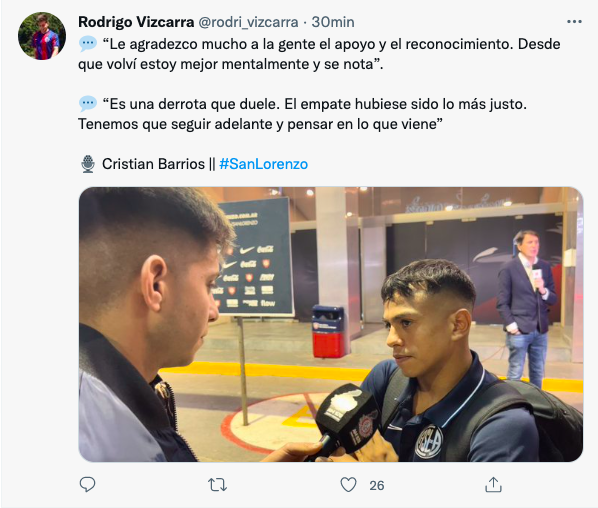Open the three-dot more options menu
The height and width of the screenshot is (508, 598).
pos(574,22)
